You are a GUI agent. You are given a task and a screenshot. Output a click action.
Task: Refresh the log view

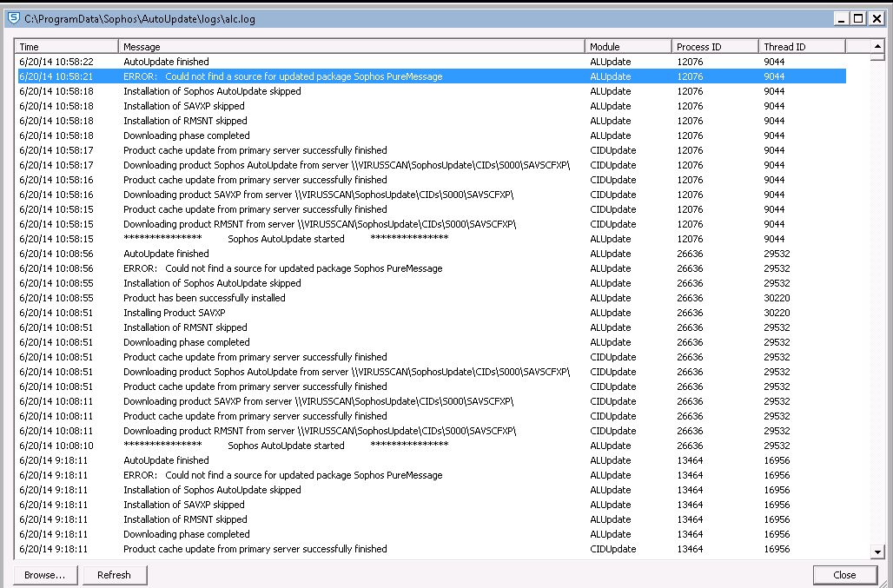115,575
